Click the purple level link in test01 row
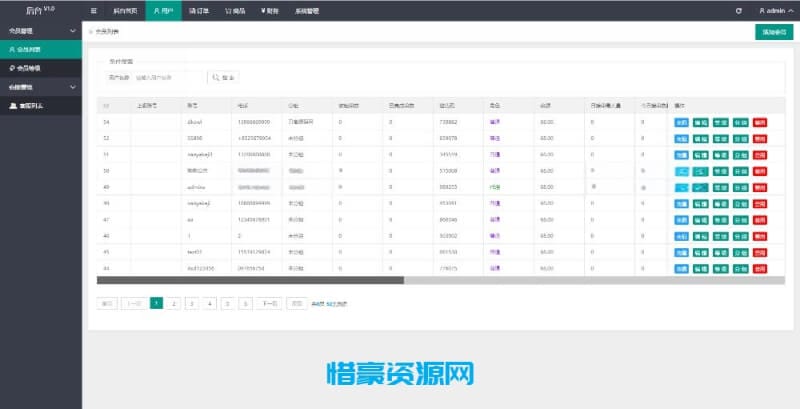 [x=494, y=252]
